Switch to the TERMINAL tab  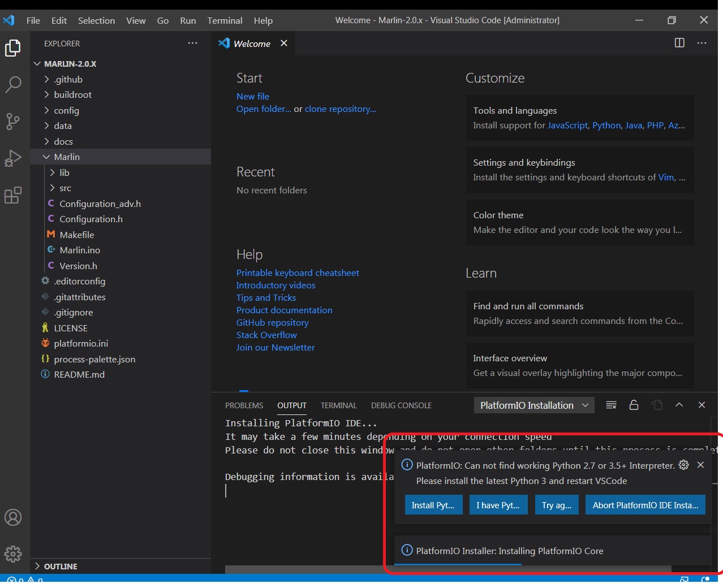pos(338,405)
